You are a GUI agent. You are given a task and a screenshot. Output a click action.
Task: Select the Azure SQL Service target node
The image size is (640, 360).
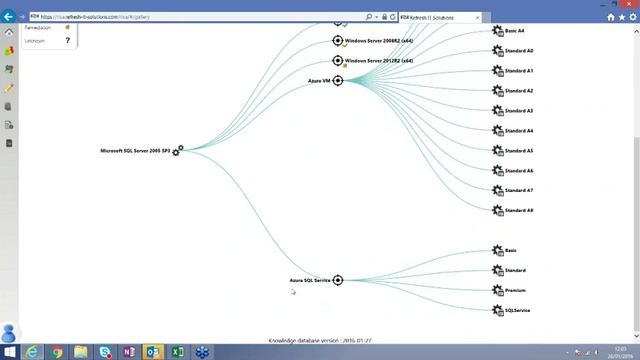point(338,280)
